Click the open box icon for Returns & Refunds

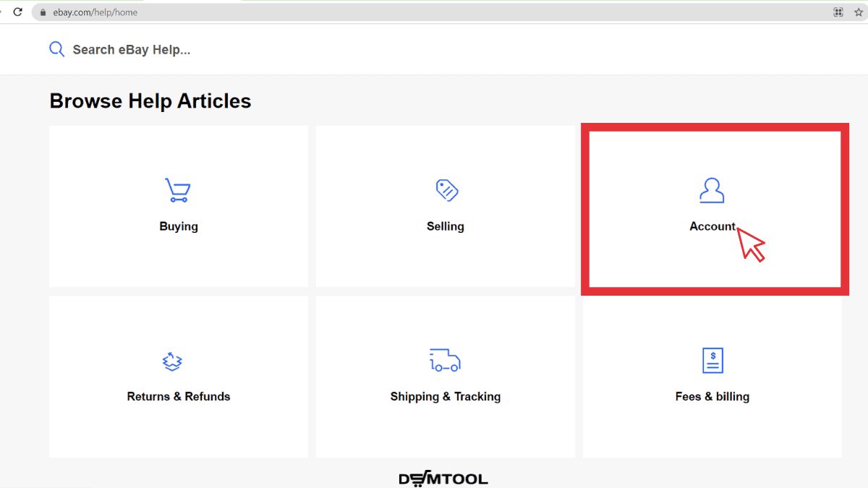pyautogui.click(x=172, y=361)
